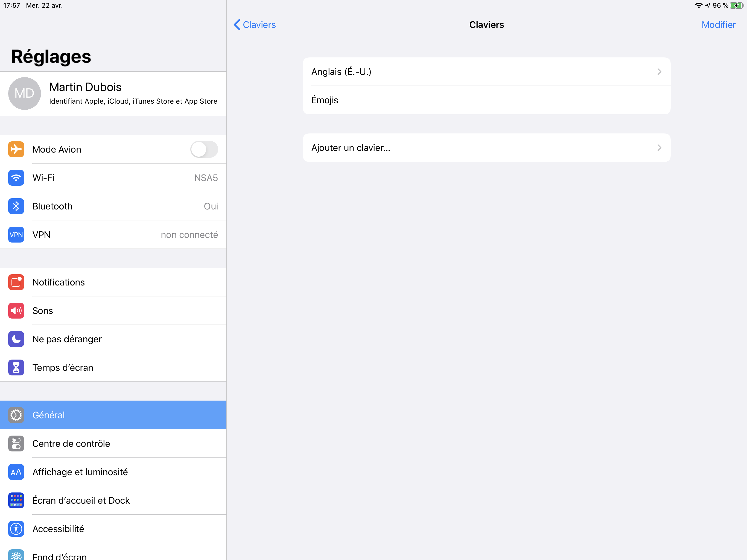Tap the Temps d'écran hourglass icon
The image size is (747, 560).
point(16,367)
